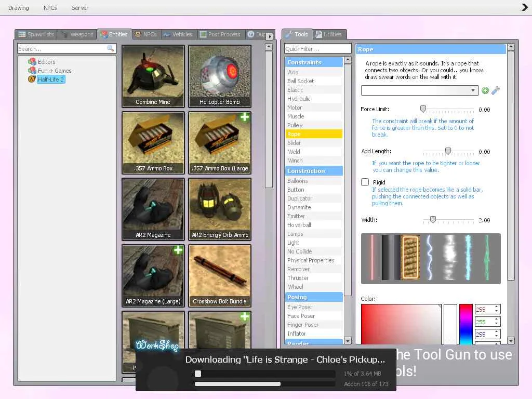
Task: Select the Hydraulic tool
Action: (314, 98)
